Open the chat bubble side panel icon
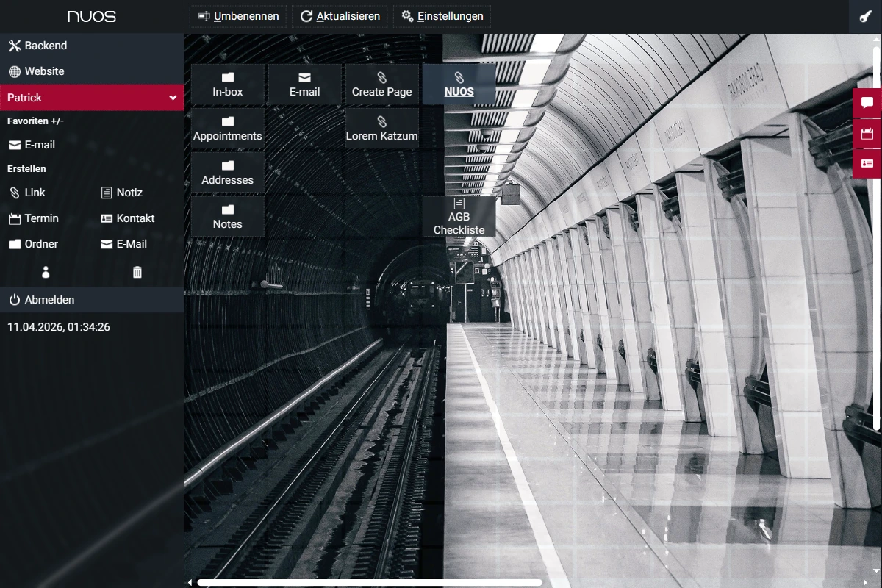 coord(867,103)
